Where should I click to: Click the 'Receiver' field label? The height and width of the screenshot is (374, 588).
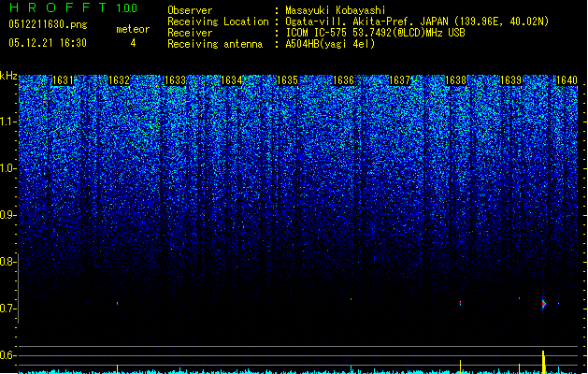tap(190, 33)
